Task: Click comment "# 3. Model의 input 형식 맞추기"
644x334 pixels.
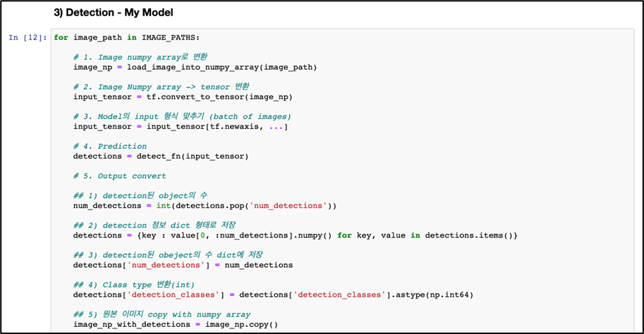Action: click(182, 116)
